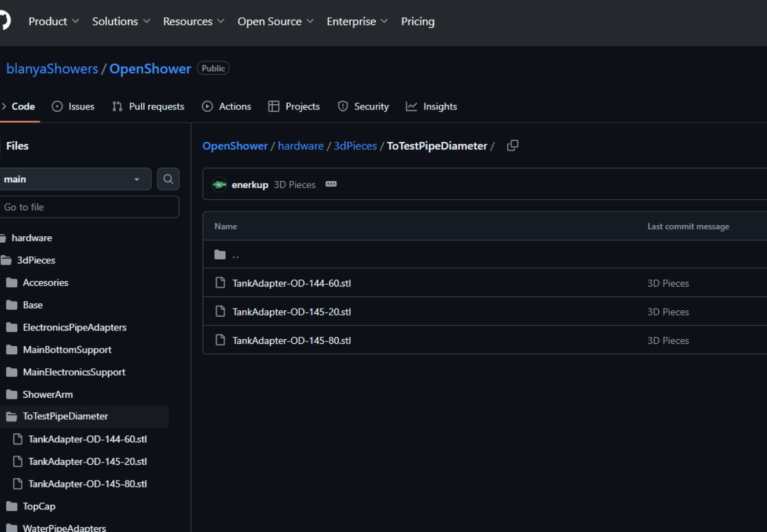Open the enerkup author link
The width and height of the screenshot is (767, 532).
(250, 185)
